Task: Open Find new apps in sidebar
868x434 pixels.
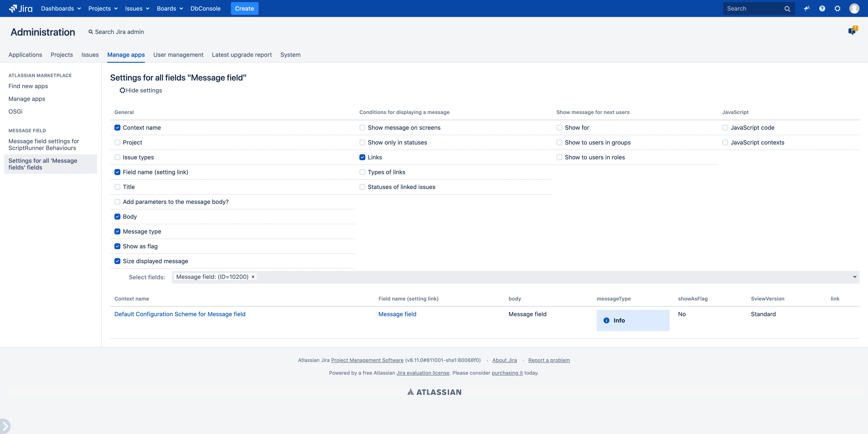Action: click(x=28, y=86)
